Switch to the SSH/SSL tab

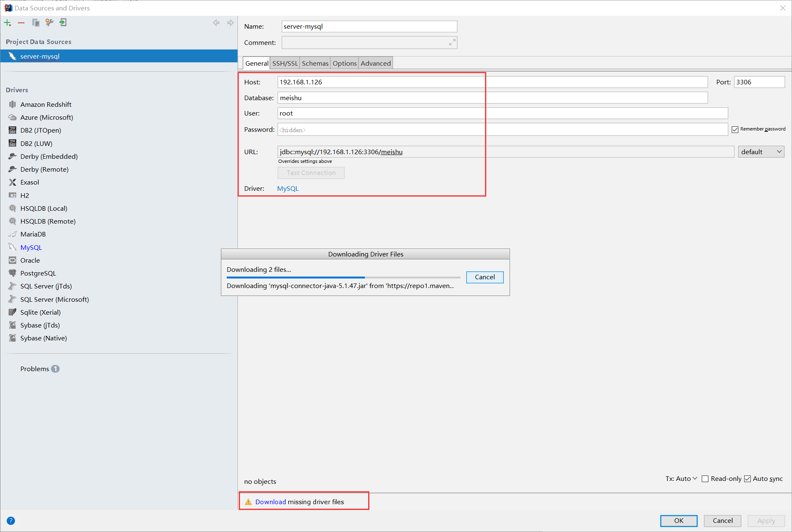tap(285, 63)
